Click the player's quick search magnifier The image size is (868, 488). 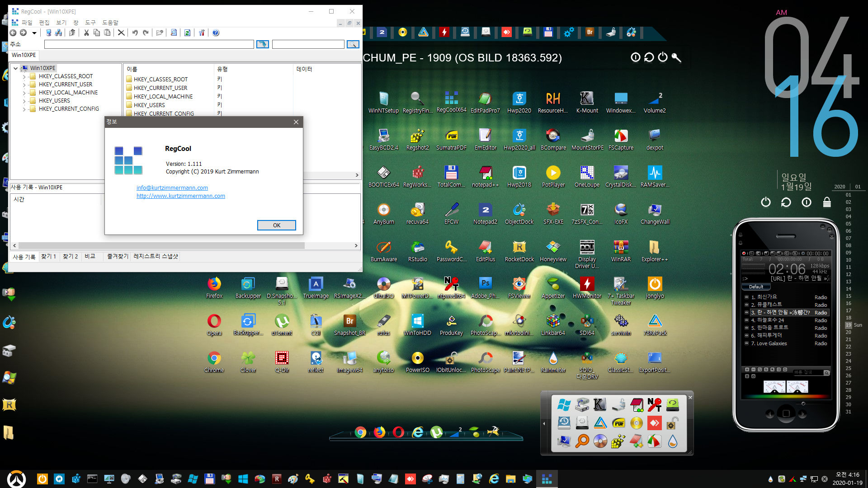(826, 373)
